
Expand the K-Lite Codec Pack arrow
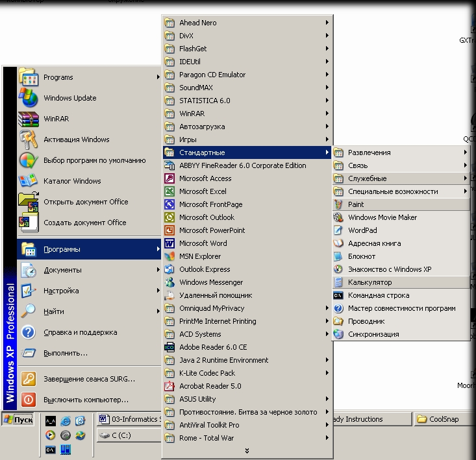coord(327,372)
